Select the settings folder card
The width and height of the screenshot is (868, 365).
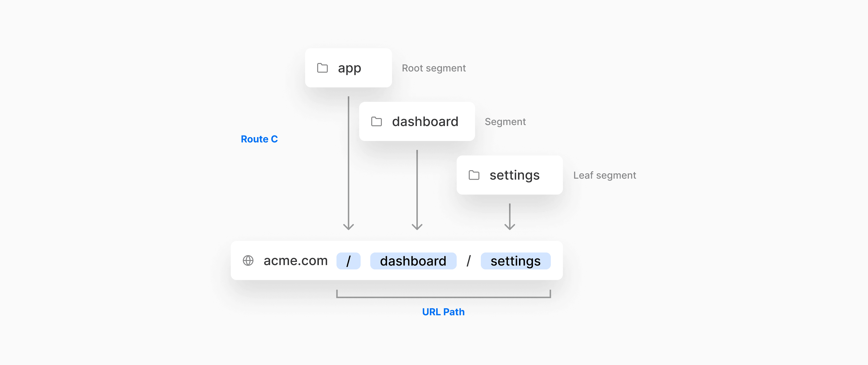point(510,175)
